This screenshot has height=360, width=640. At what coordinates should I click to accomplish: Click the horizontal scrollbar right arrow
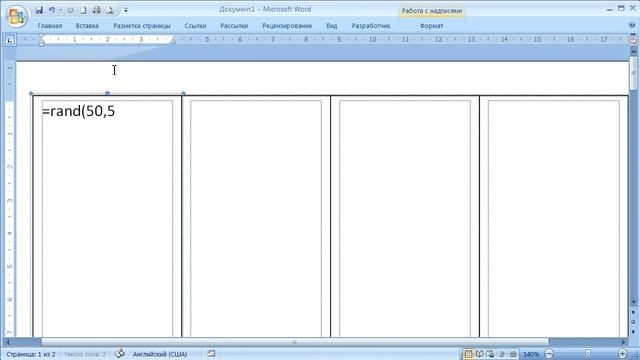coord(624,342)
